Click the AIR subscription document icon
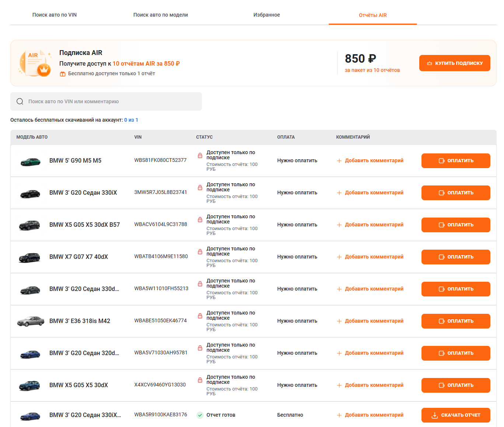The height and width of the screenshot is (427, 504). click(x=35, y=63)
